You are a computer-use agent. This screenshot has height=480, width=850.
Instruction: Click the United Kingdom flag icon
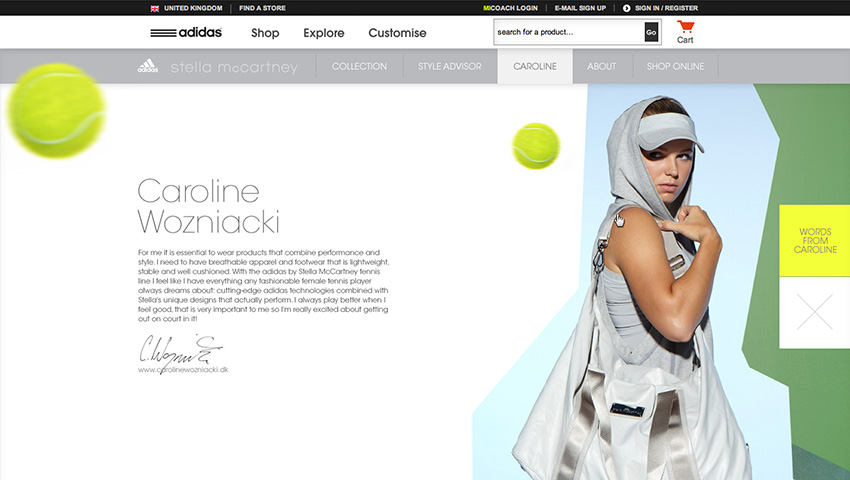[154, 8]
